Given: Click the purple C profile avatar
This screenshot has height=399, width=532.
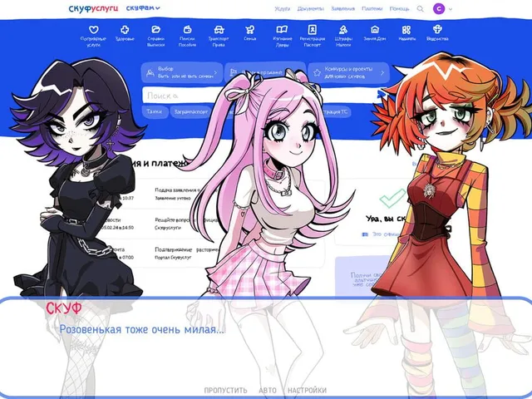Looking at the screenshot, I should (x=439, y=9).
